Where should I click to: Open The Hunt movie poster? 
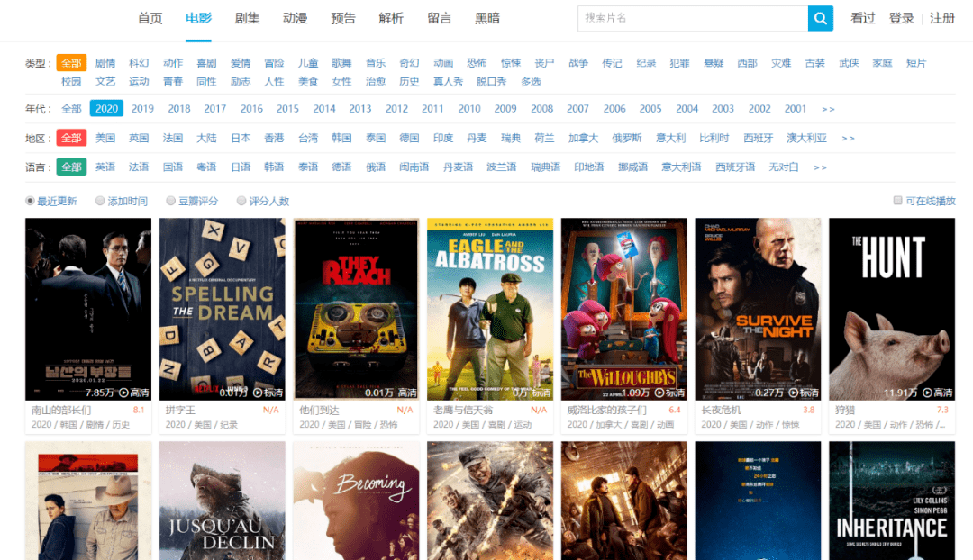point(892,309)
